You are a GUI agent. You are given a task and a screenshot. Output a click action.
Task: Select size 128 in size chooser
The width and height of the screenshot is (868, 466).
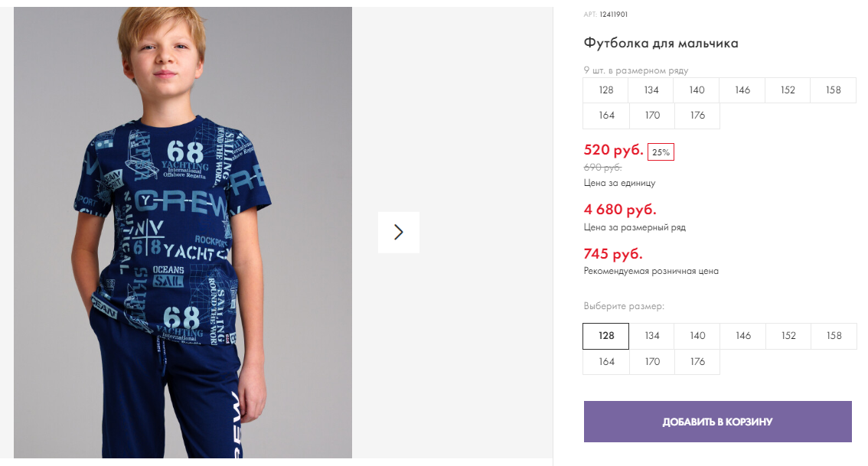pos(606,336)
